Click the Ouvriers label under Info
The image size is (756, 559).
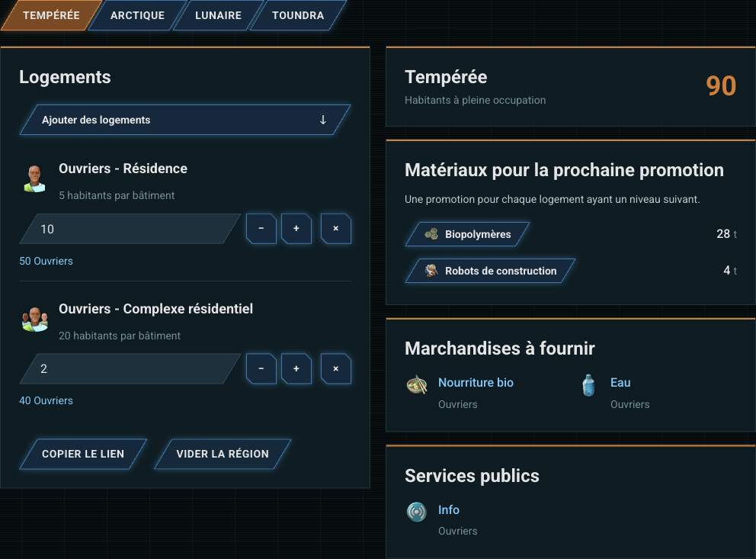coord(458,531)
